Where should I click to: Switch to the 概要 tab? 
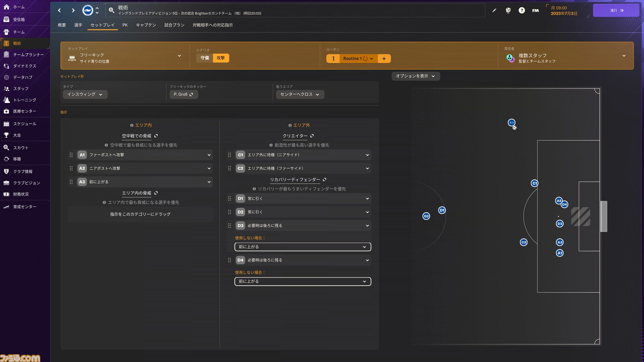coord(62,25)
